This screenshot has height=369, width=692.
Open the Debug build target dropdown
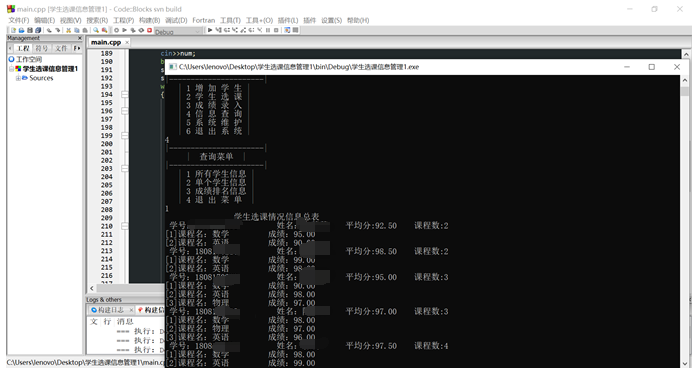coord(178,32)
